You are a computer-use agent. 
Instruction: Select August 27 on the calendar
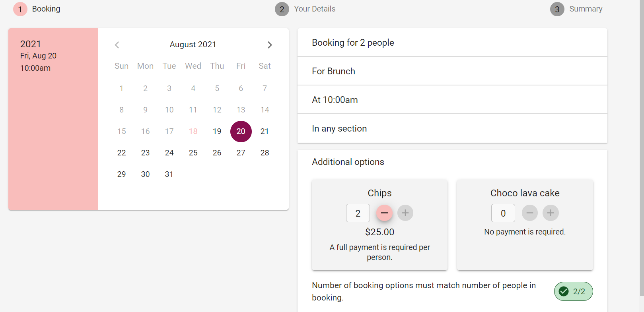241,153
